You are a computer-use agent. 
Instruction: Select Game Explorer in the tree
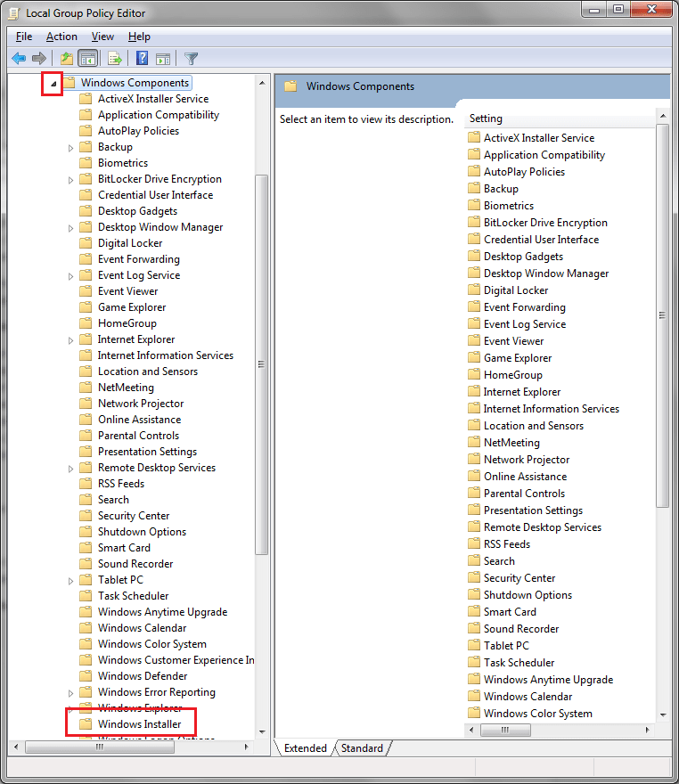[132, 307]
